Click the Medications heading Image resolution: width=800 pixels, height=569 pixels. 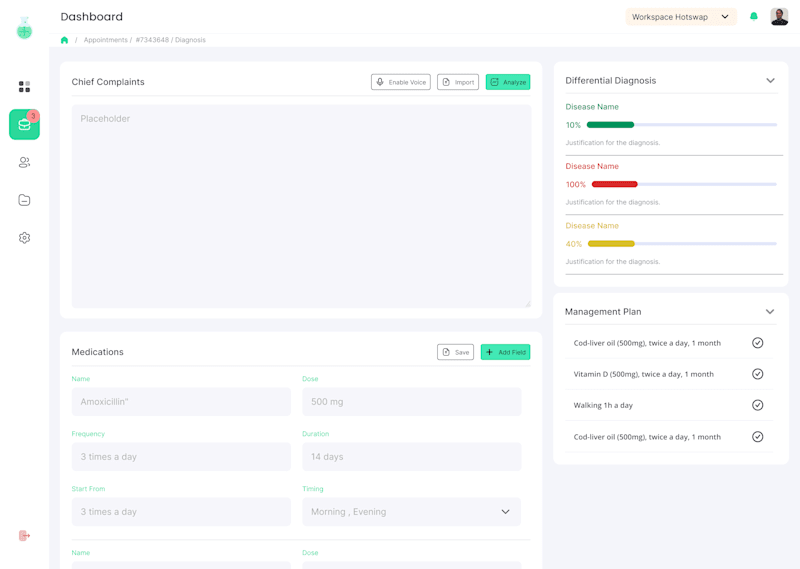click(x=97, y=352)
